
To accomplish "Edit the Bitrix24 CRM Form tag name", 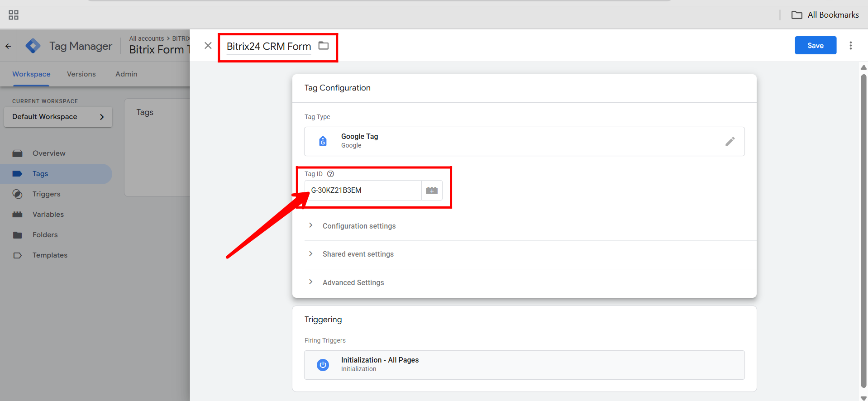I will (x=269, y=46).
